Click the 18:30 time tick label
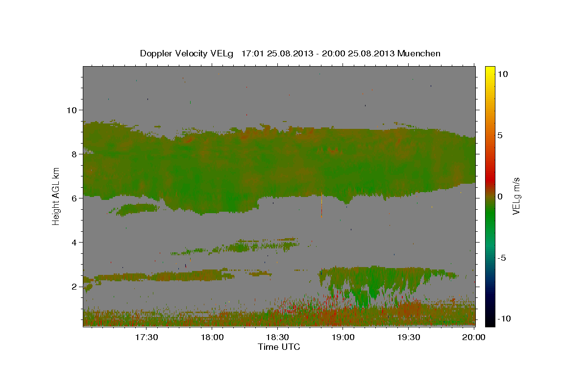This screenshot has width=588, height=392. (277, 337)
